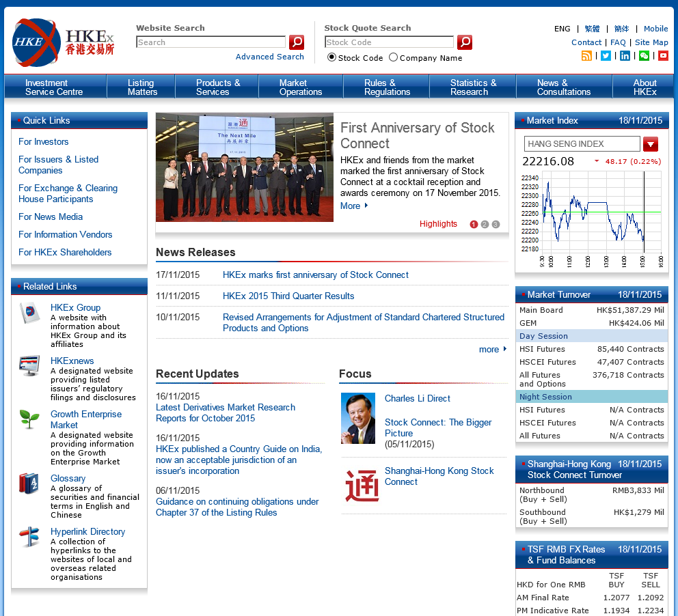
Task: Open the Rules & Regulations menu
Action: [387, 87]
